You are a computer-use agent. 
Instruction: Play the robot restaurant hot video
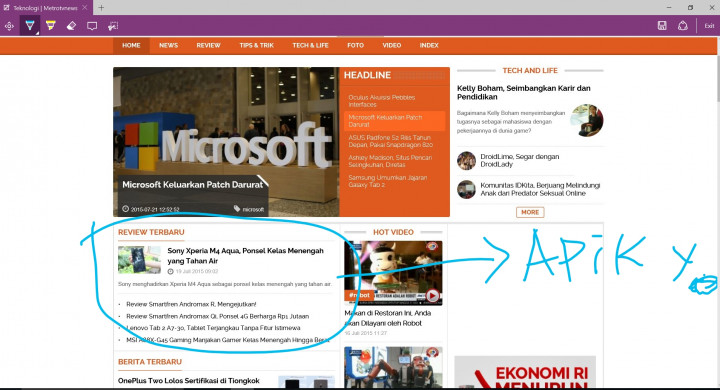(x=432, y=295)
